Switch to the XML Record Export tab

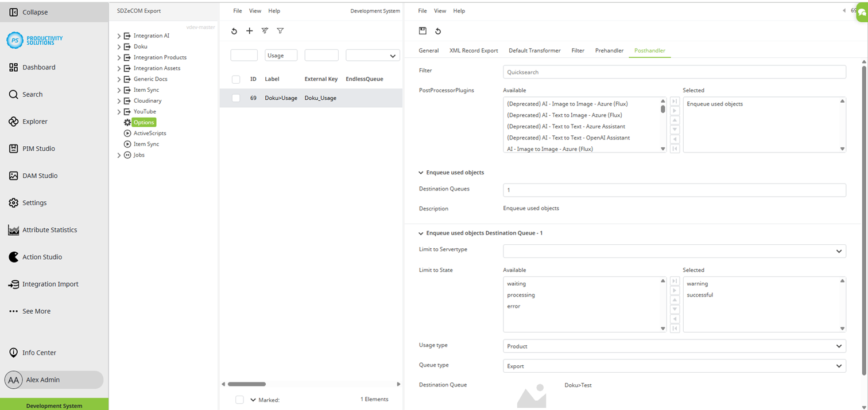pyautogui.click(x=474, y=50)
